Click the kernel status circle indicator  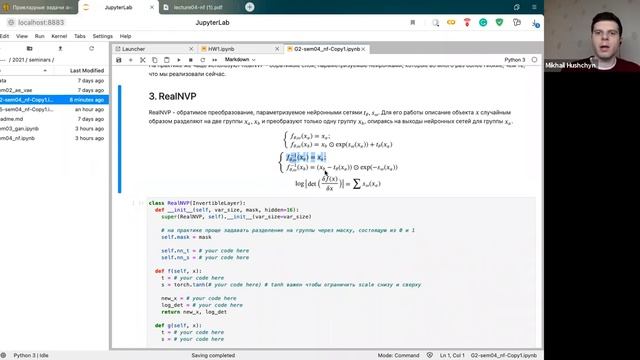(x=534, y=60)
